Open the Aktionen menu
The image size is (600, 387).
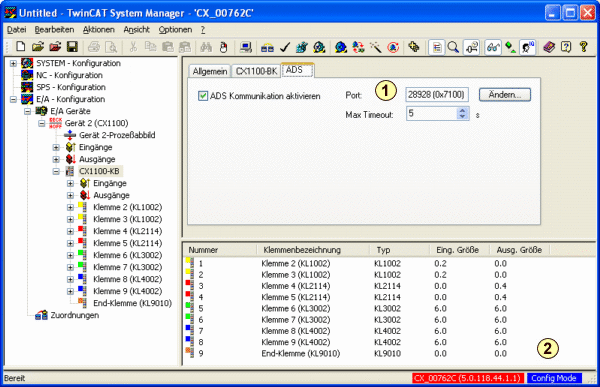click(x=99, y=29)
